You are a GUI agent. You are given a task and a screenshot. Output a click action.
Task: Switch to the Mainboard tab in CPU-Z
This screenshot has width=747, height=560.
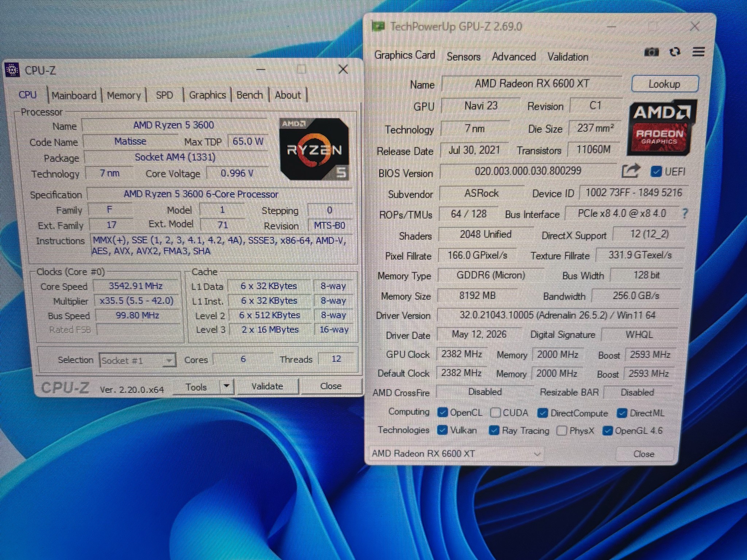pyautogui.click(x=74, y=95)
